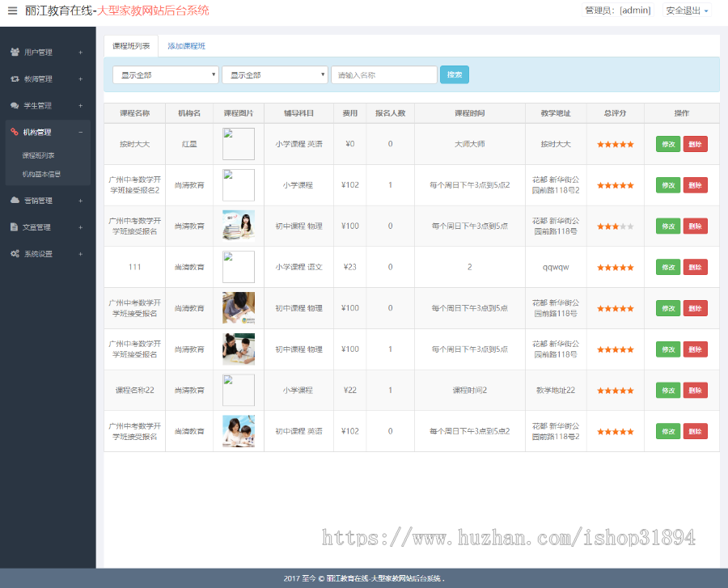Click 删除 for the 初中课程 英语 row
Screen dimensions: 728x588
[695, 431]
